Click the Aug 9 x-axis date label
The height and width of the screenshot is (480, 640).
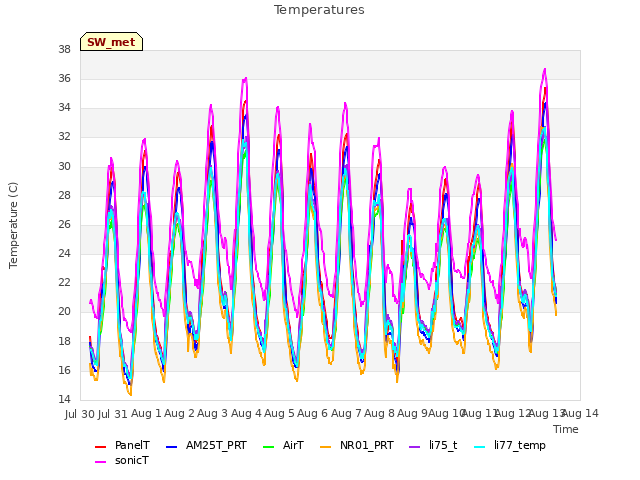tap(413, 413)
